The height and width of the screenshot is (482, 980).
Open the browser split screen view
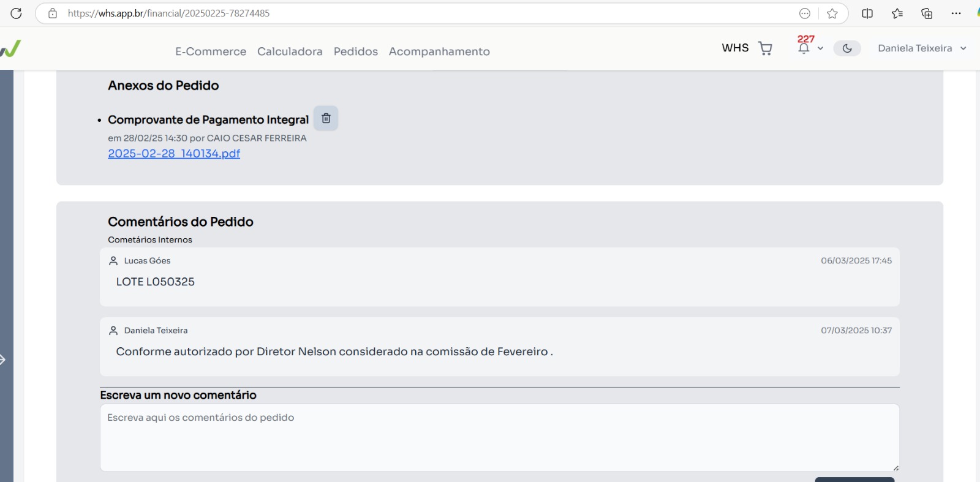point(867,13)
